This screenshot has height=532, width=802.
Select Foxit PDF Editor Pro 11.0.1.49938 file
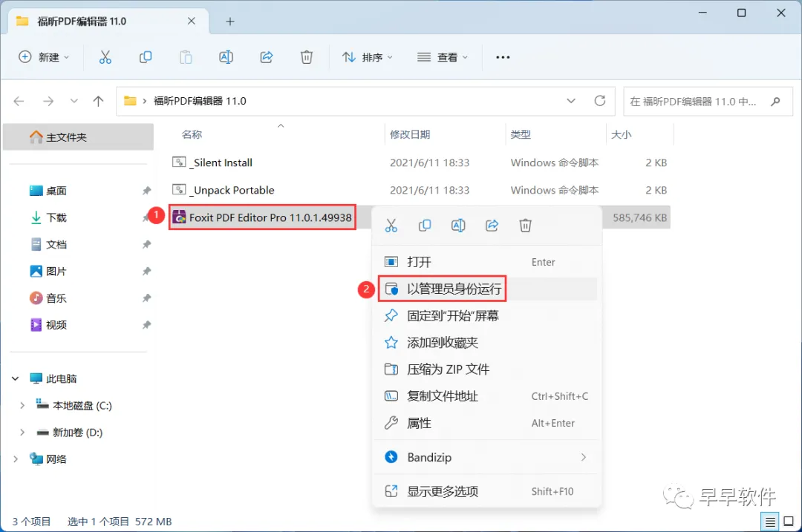[x=262, y=217]
